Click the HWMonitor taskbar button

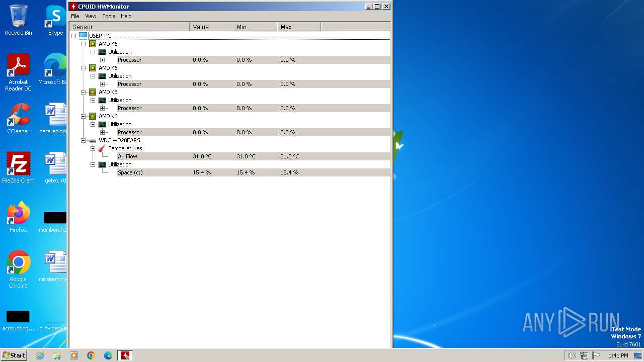pos(125,355)
